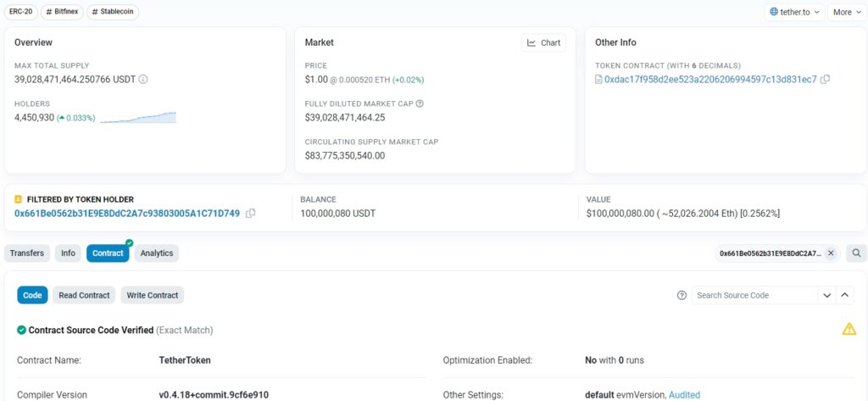Click the search magnifier icon

pyautogui.click(x=856, y=253)
